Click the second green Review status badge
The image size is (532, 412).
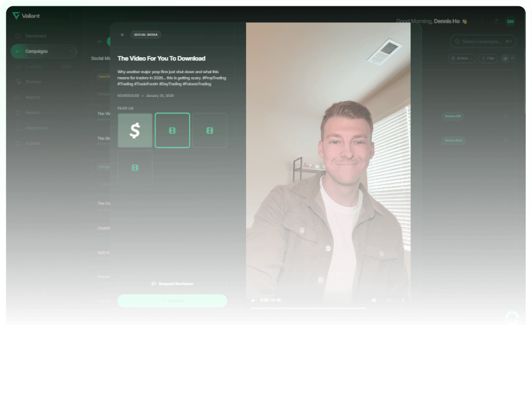454,140
